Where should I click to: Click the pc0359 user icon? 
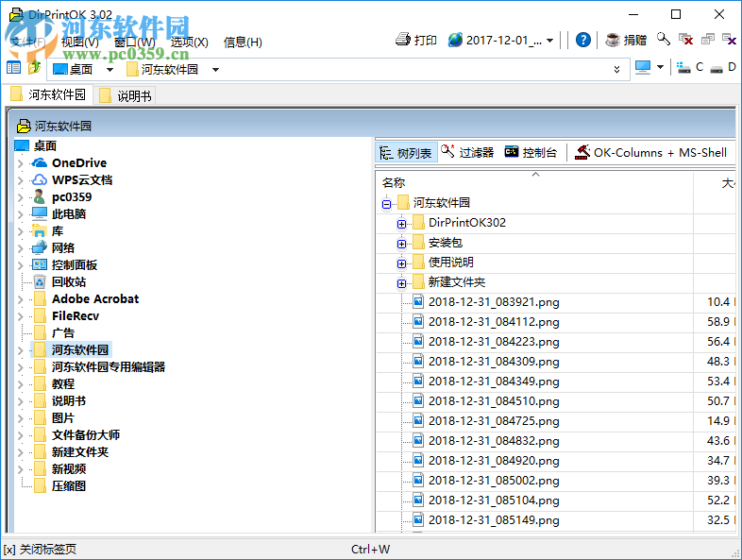[x=40, y=197]
